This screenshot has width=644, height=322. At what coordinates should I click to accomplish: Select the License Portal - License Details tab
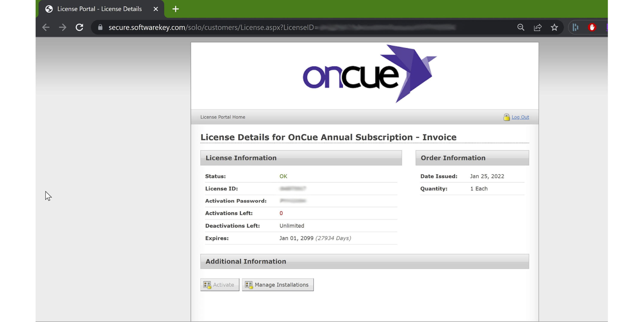coord(100,9)
